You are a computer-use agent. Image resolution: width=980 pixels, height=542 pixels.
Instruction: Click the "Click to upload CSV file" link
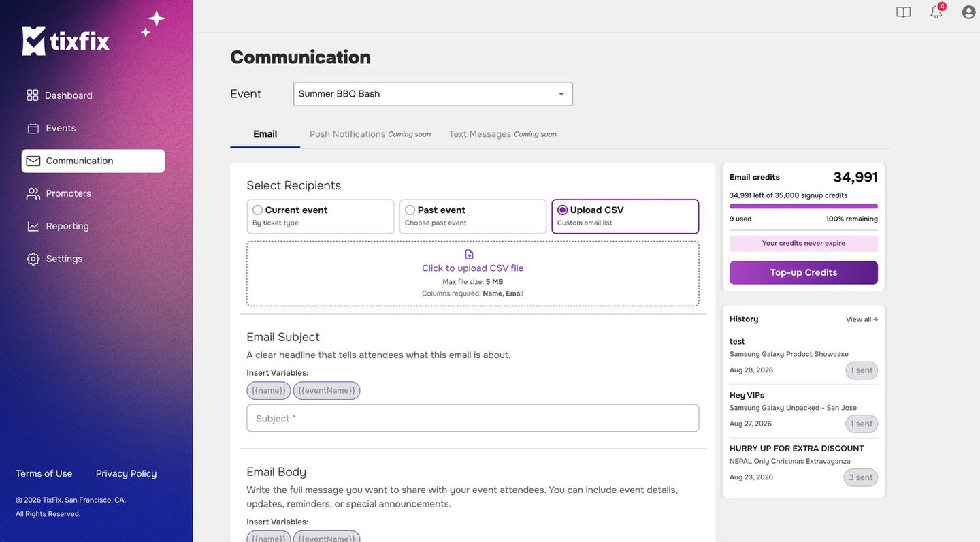(x=473, y=268)
